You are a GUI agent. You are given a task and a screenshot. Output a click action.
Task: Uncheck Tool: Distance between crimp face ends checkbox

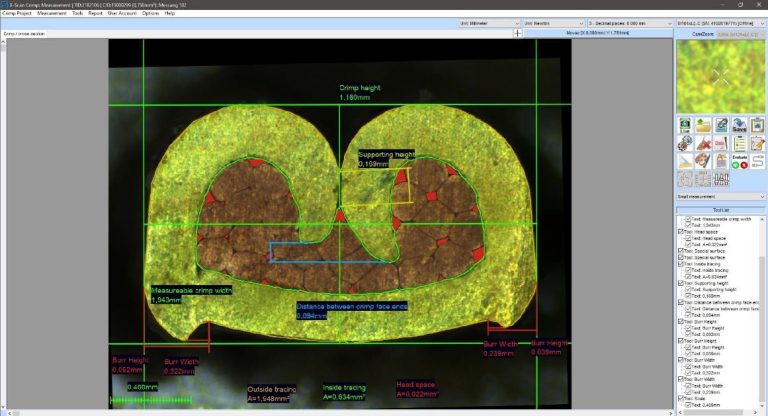(x=681, y=302)
